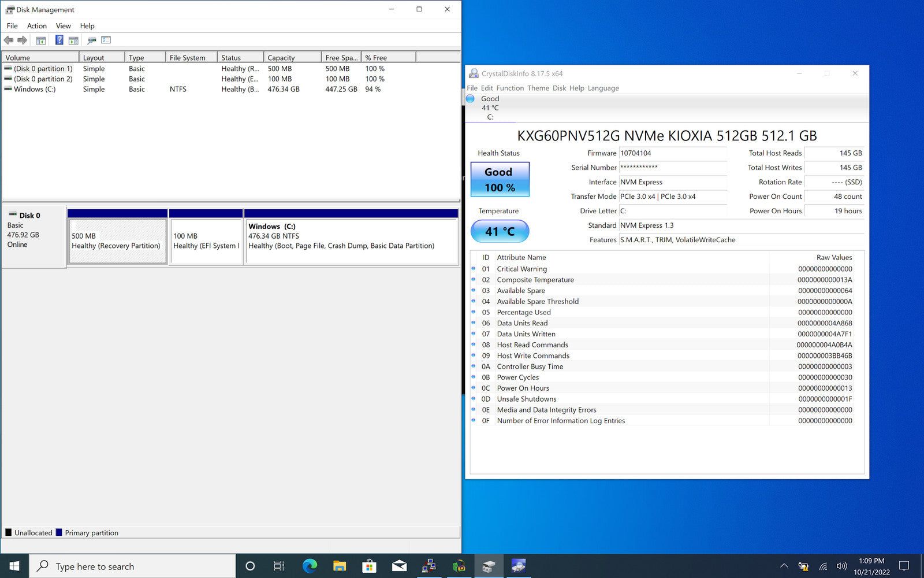Viewport: 924px width, 578px height.
Task: Open Task View on the taskbar
Action: [279, 566]
